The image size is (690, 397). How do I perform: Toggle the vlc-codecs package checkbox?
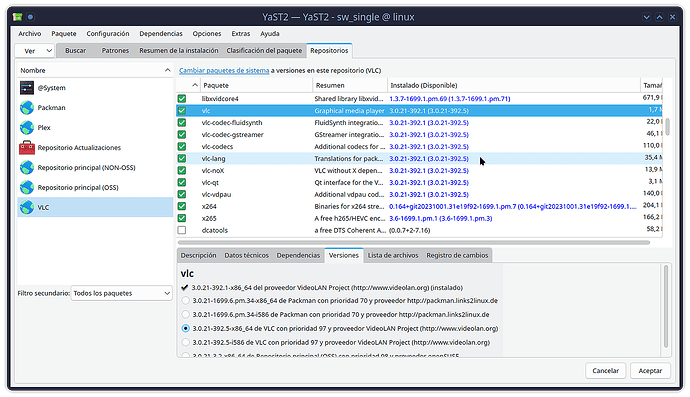coord(182,147)
